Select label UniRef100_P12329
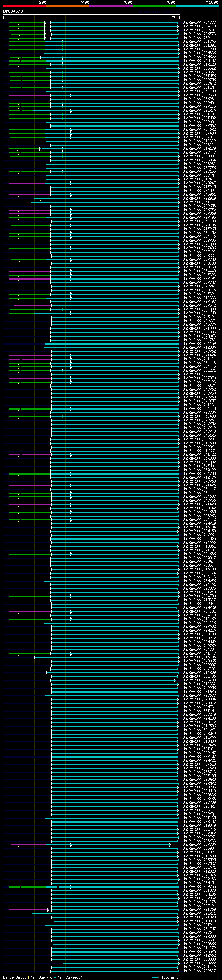This screenshot has width=222, height=980. 199,141
